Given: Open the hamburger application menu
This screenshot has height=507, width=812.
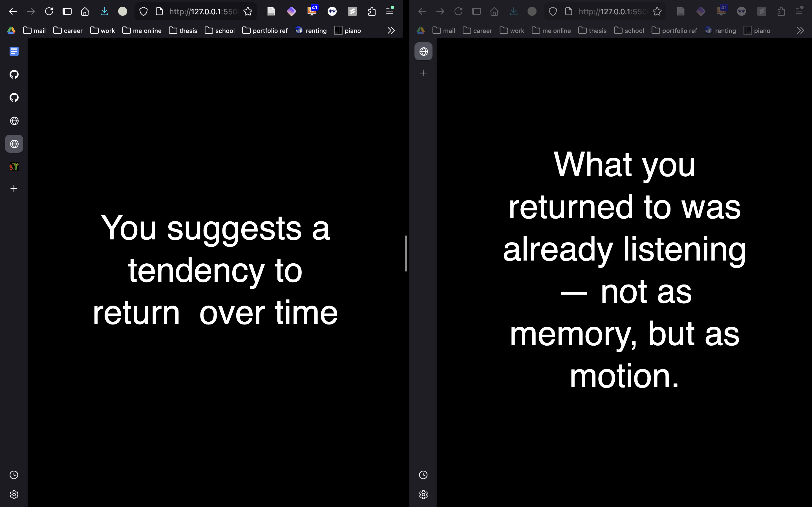Looking at the screenshot, I should coord(390,11).
